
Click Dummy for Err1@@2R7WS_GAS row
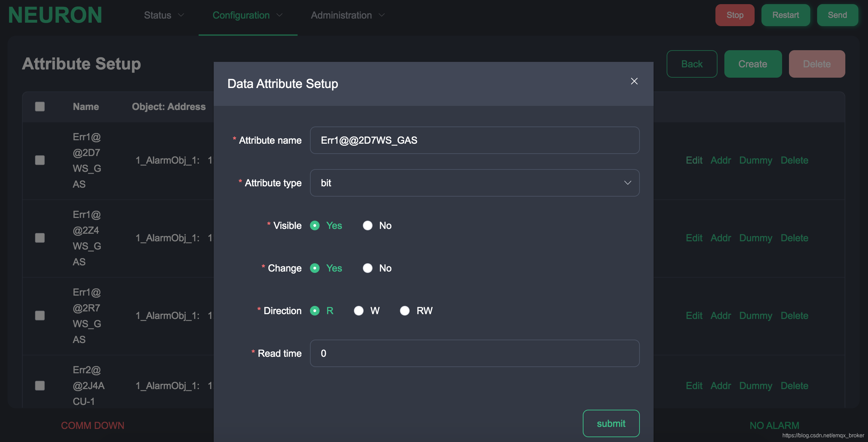(756, 316)
